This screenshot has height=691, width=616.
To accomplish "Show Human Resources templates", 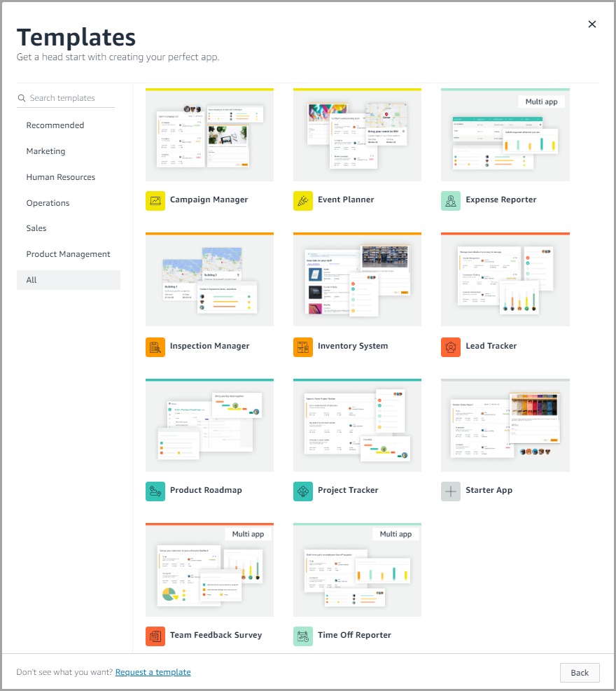I will point(61,177).
